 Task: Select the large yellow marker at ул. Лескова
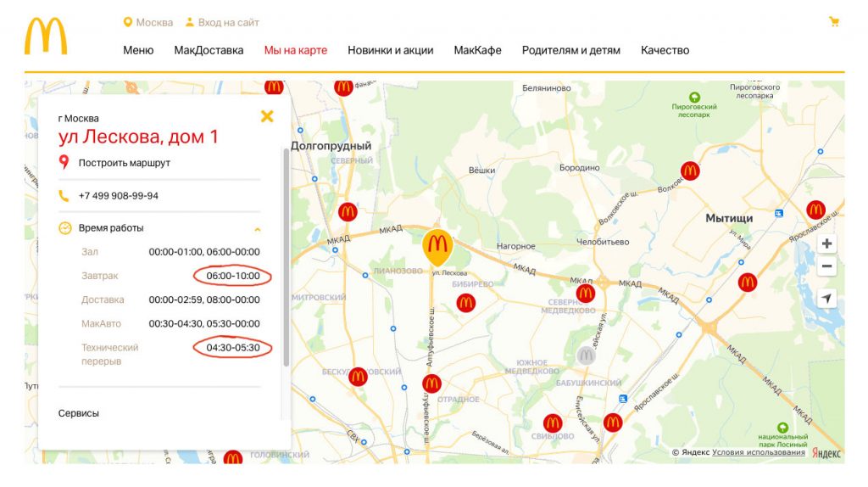437,247
